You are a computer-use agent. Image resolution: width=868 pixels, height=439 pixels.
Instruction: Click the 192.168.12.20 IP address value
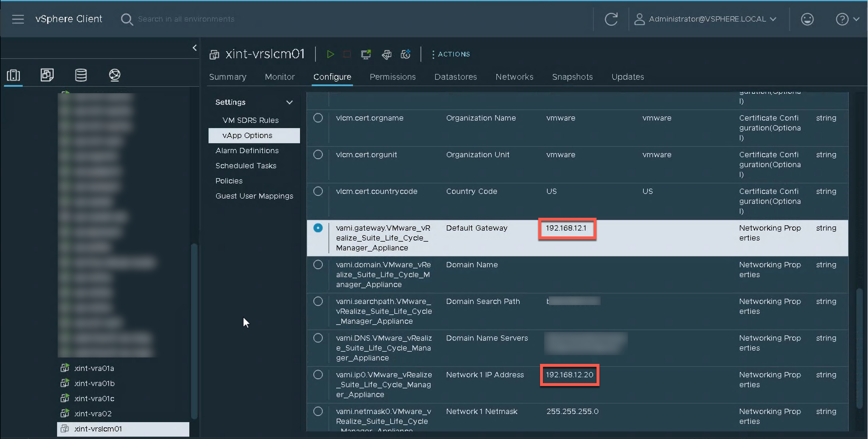point(569,375)
